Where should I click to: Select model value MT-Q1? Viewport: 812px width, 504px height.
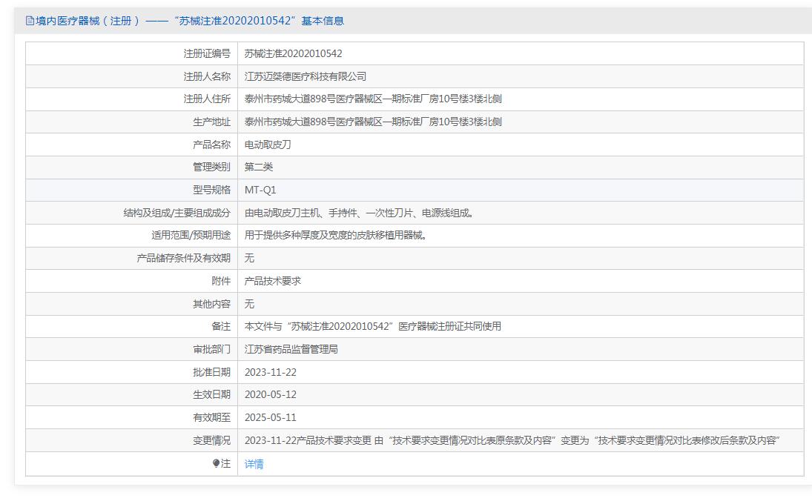point(260,190)
